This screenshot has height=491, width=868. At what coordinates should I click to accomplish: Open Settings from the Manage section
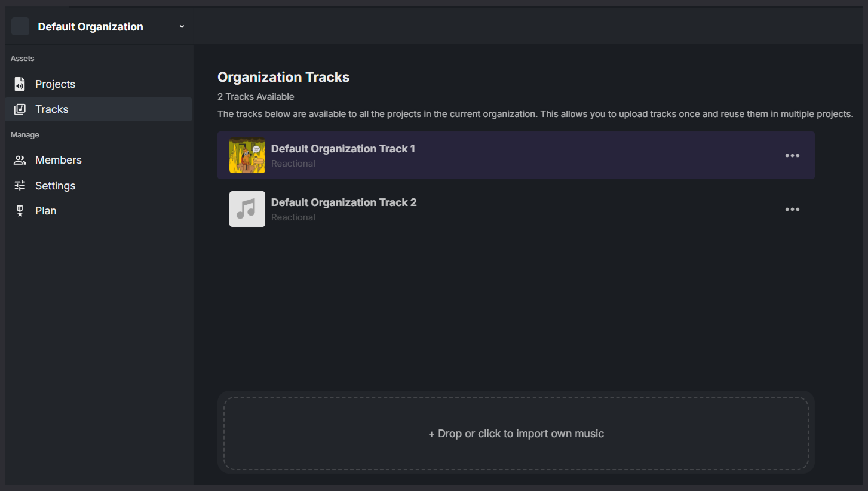click(55, 185)
